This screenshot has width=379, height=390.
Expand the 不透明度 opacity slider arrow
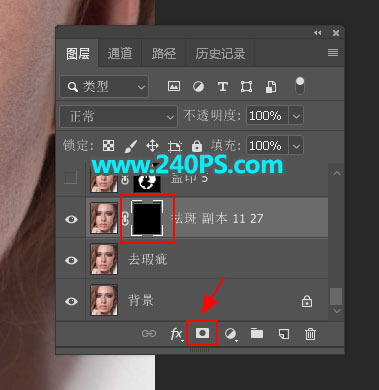click(x=296, y=116)
